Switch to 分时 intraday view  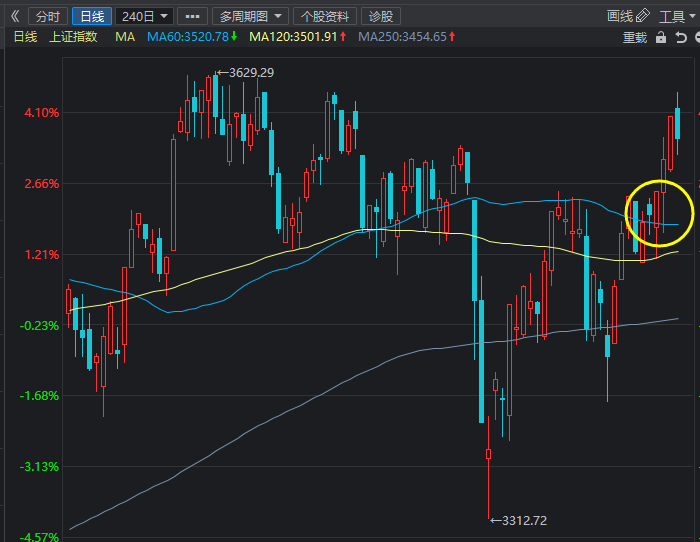48,17
